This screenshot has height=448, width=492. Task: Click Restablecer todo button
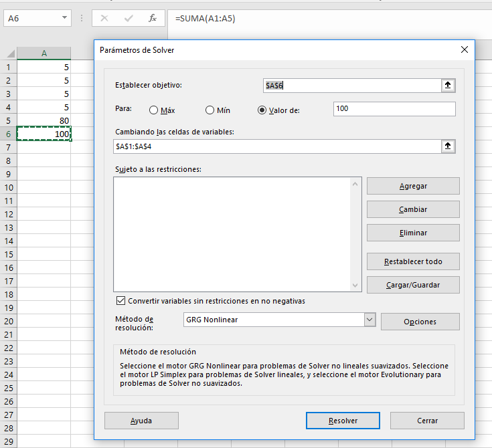point(413,261)
